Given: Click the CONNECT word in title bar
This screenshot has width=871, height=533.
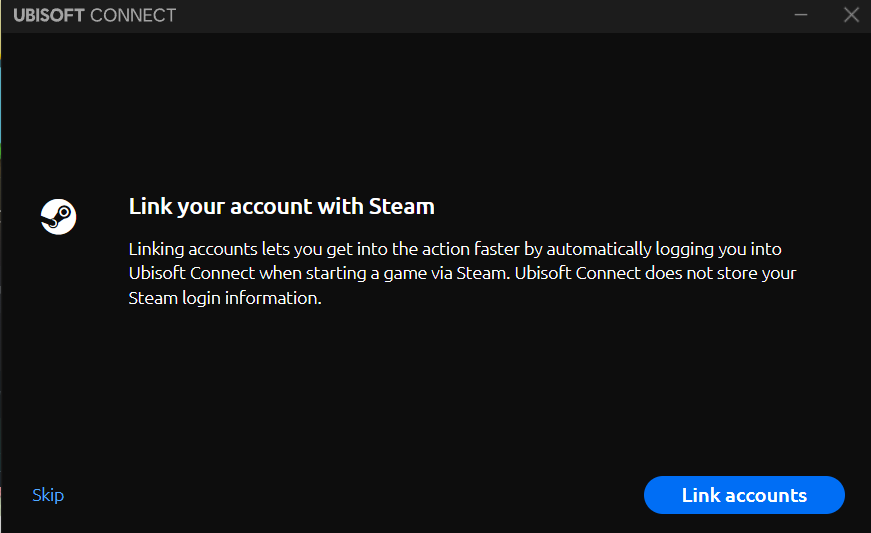Looking at the screenshot, I should 133,16.
